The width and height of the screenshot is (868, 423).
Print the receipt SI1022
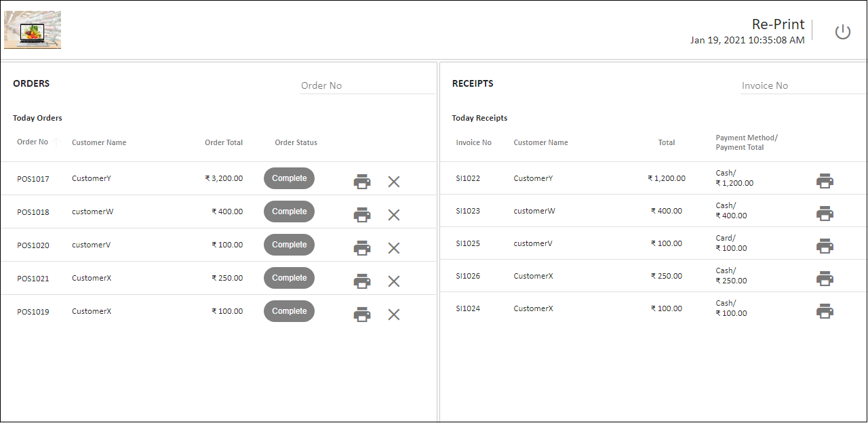pyautogui.click(x=825, y=180)
